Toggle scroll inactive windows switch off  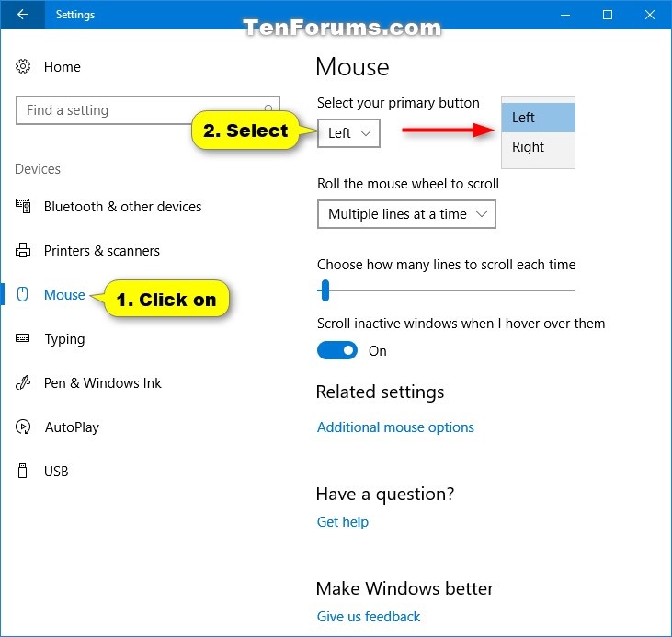[337, 350]
